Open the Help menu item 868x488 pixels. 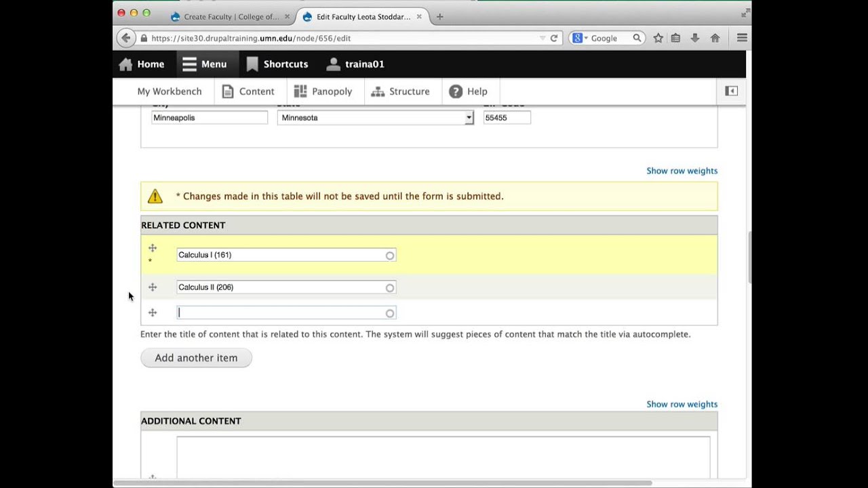coord(468,91)
